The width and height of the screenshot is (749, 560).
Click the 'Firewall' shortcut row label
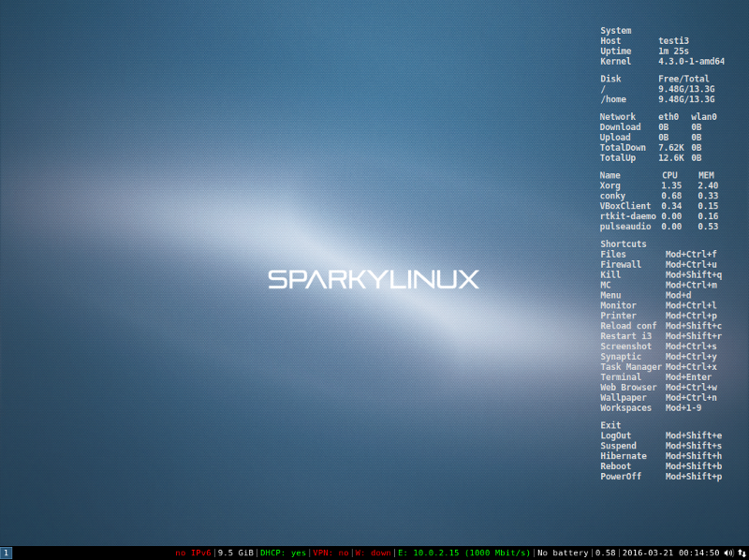coord(621,265)
